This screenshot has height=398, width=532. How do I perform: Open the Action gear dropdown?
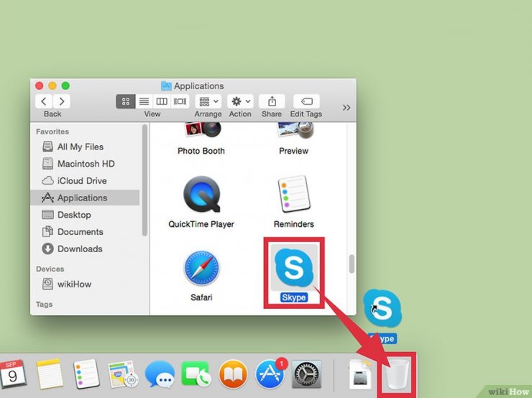coord(240,102)
